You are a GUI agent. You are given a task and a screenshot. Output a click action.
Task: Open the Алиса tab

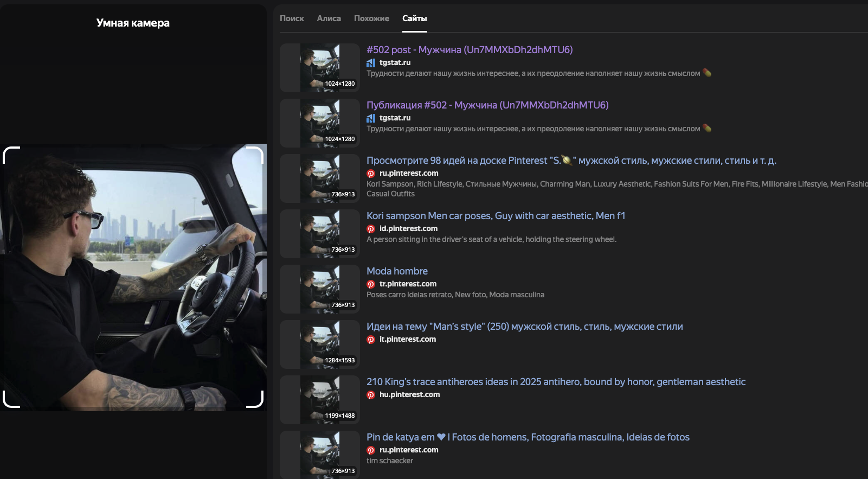[x=329, y=18]
